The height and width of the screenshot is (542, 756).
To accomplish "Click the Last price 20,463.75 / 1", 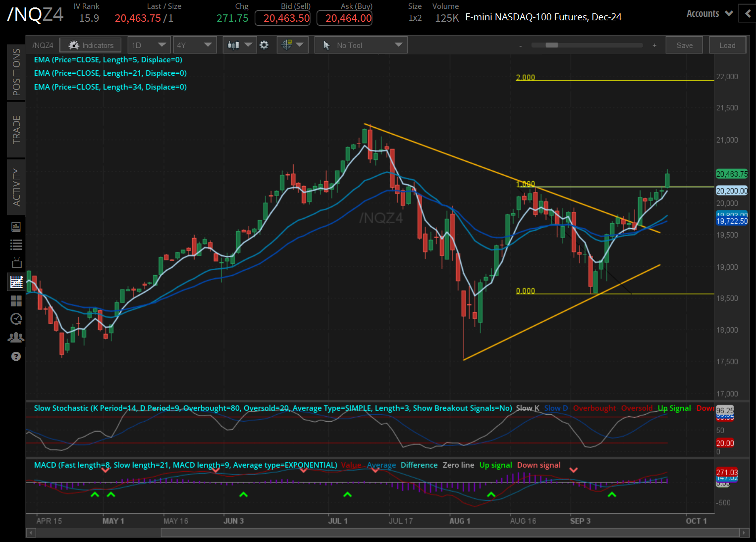I will [144, 18].
